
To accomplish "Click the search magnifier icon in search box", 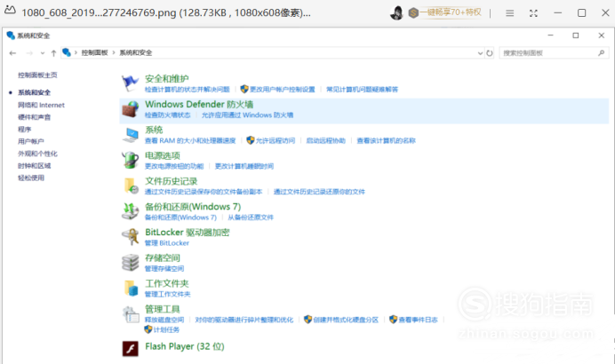I will coord(602,53).
